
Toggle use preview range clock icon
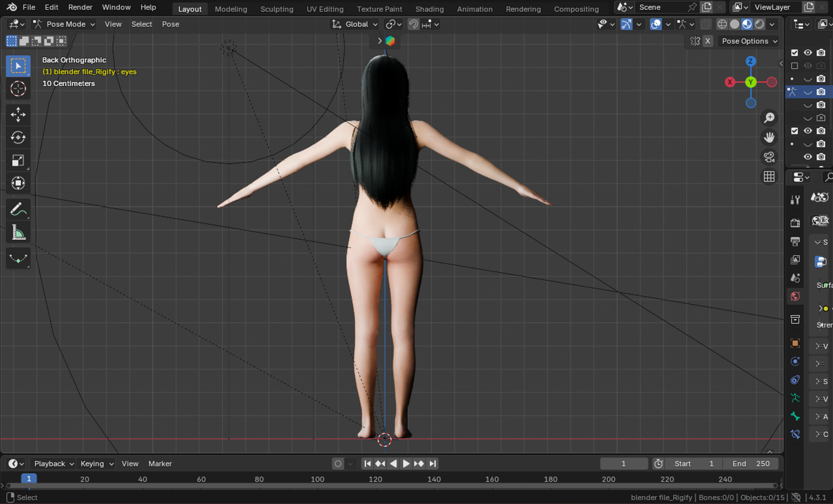(x=659, y=463)
